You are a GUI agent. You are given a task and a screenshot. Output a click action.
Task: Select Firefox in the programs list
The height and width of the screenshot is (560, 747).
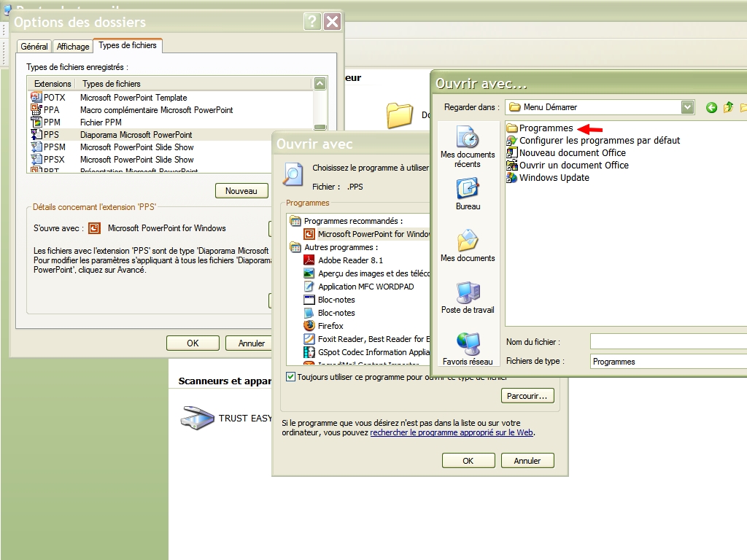point(330,326)
